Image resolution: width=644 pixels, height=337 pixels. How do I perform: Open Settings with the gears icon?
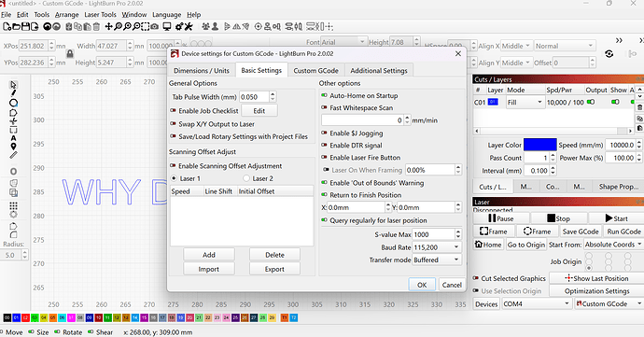point(179,27)
